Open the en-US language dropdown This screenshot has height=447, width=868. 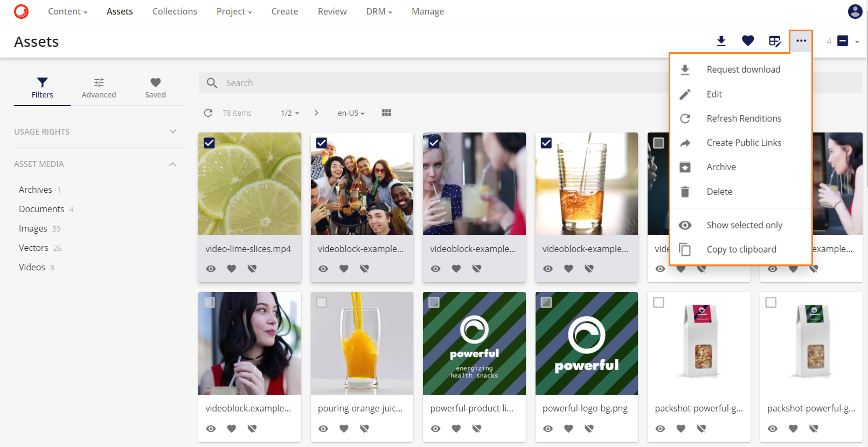click(351, 113)
